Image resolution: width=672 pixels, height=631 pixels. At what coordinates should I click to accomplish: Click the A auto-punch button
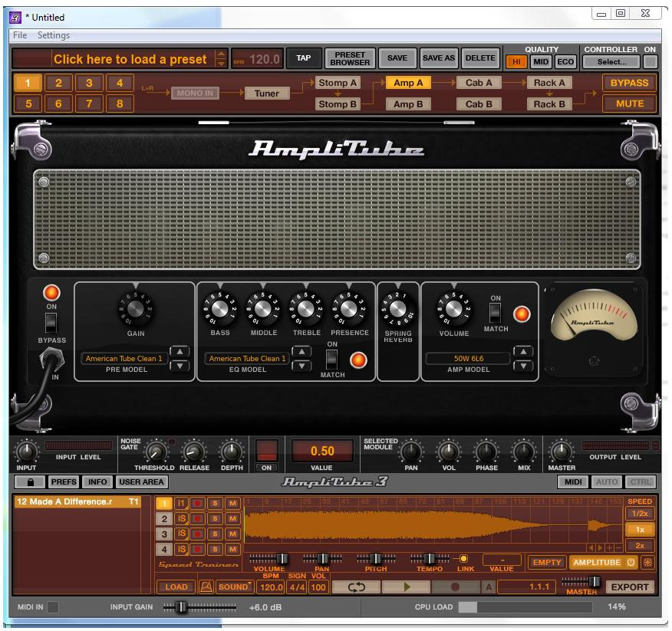[x=489, y=587]
